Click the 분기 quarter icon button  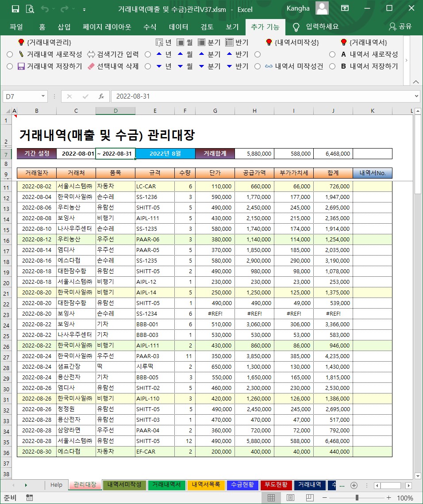pos(209,42)
